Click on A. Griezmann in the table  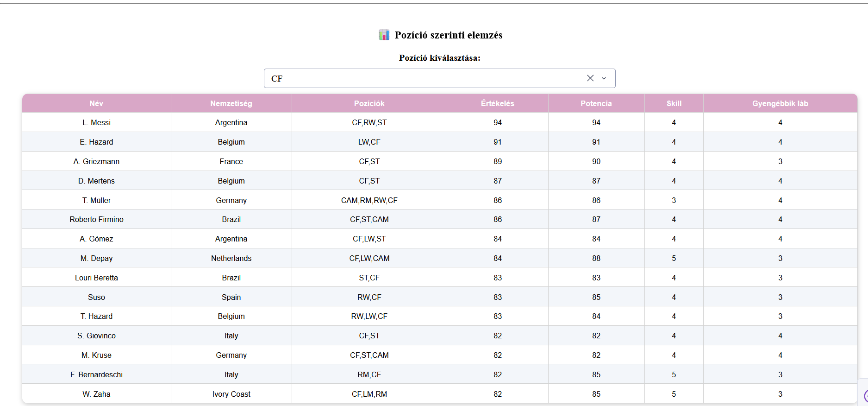click(x=96, y=161)
